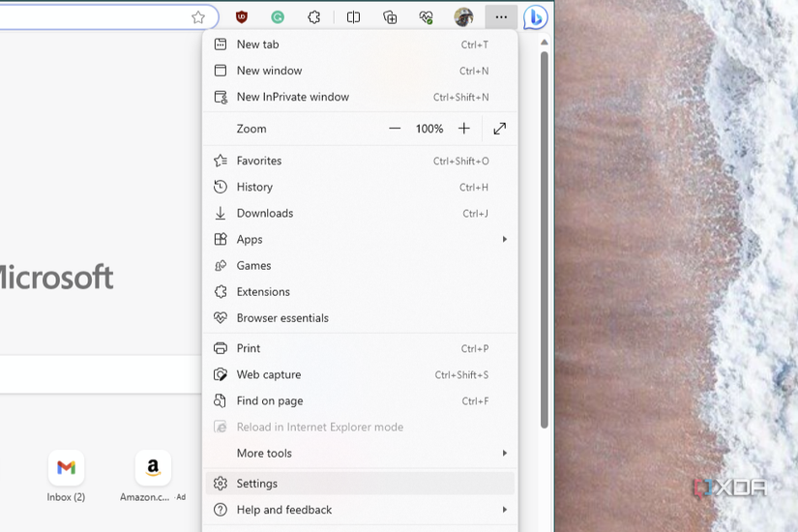798x532 pixels.
Task: Click the Print printer icon
Action: tap(221, 348)
